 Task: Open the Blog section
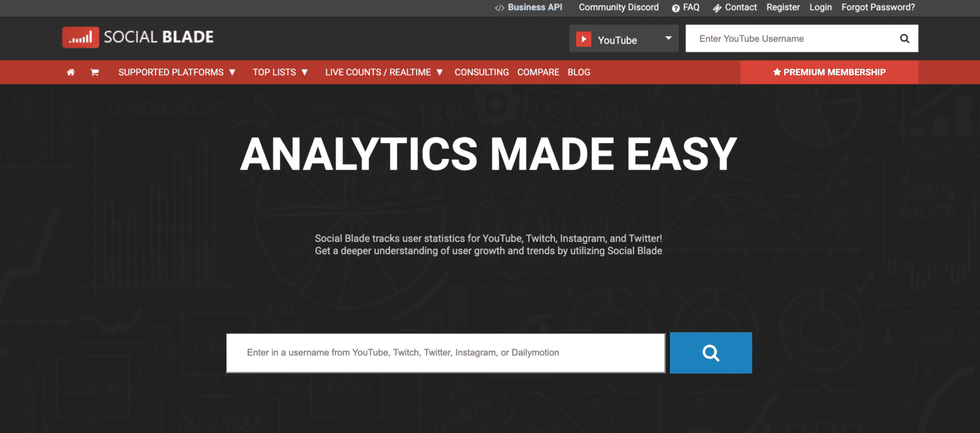coord(579,72)
